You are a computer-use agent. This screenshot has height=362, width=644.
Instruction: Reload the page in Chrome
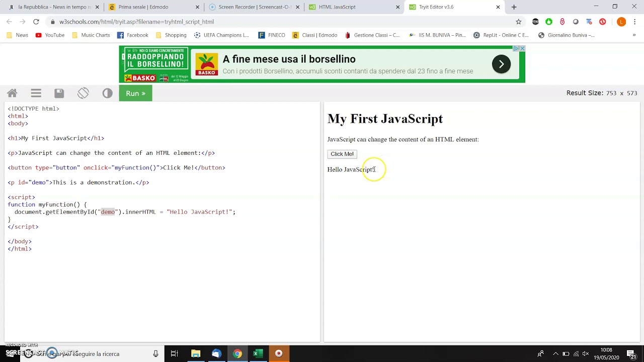pyautogui.click(x=36, y=22)
